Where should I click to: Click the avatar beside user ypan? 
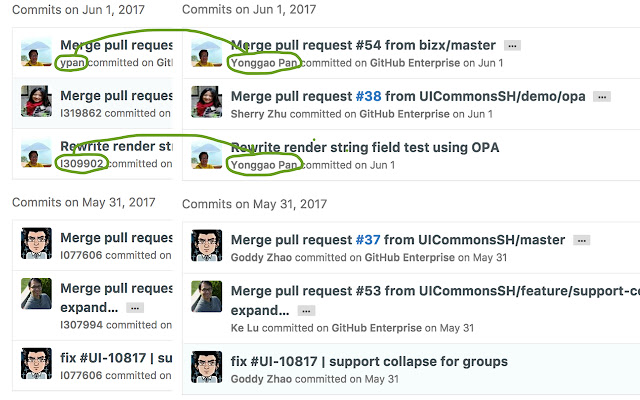pos(36,53)
